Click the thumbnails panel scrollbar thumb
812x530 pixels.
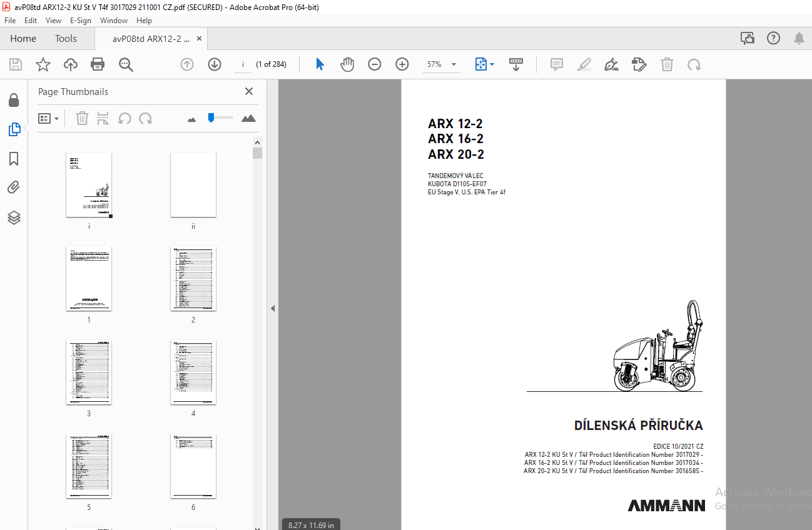pyautogui.click(x=257, y=153)
